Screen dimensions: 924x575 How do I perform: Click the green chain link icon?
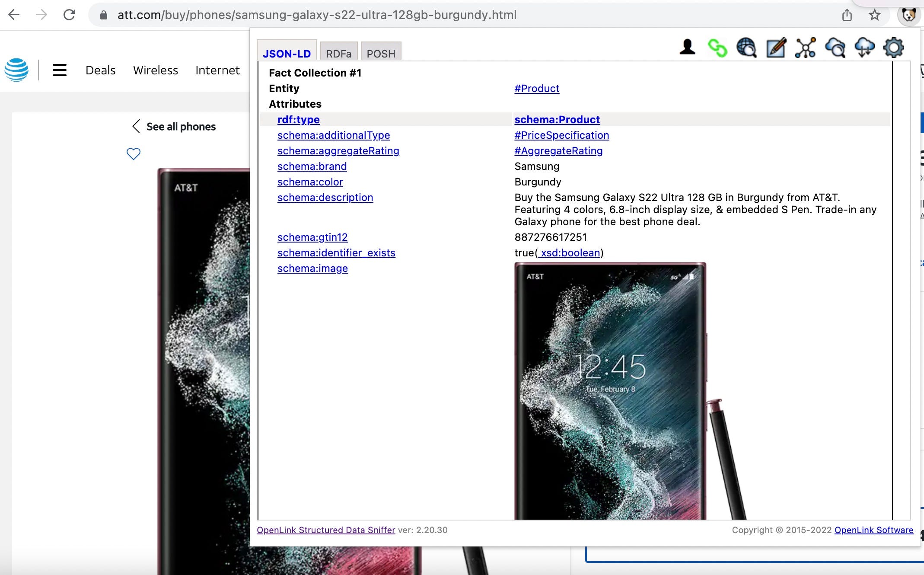[717, 48]
